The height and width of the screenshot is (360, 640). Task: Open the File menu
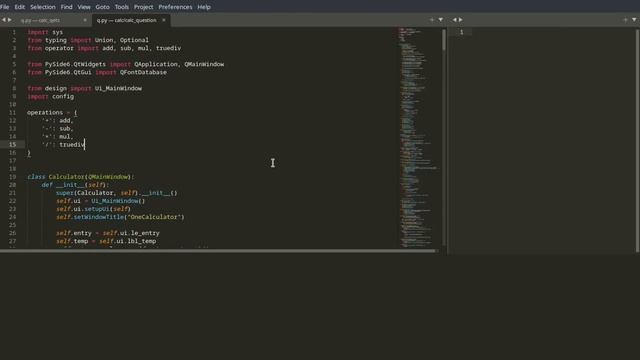pyautogui.click(x=4, y=7)
